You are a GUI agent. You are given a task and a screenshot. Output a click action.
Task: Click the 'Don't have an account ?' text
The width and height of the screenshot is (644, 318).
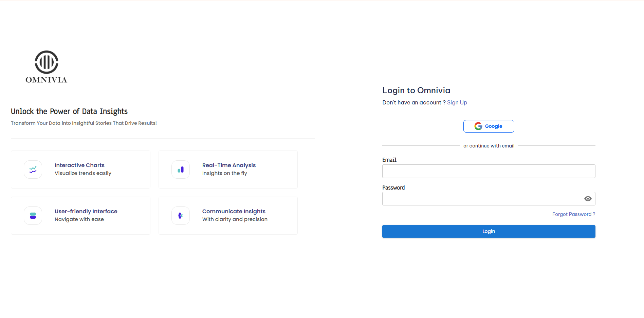[x=414, y=102]
